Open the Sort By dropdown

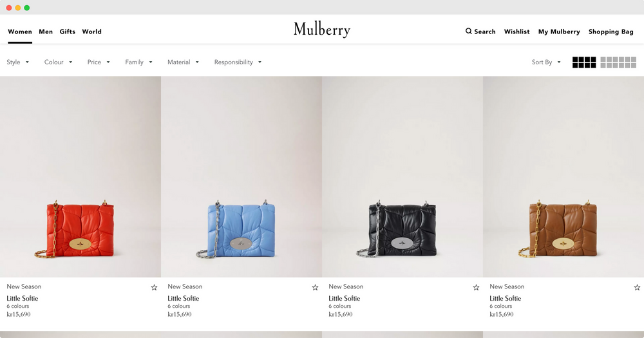[546, 62]
